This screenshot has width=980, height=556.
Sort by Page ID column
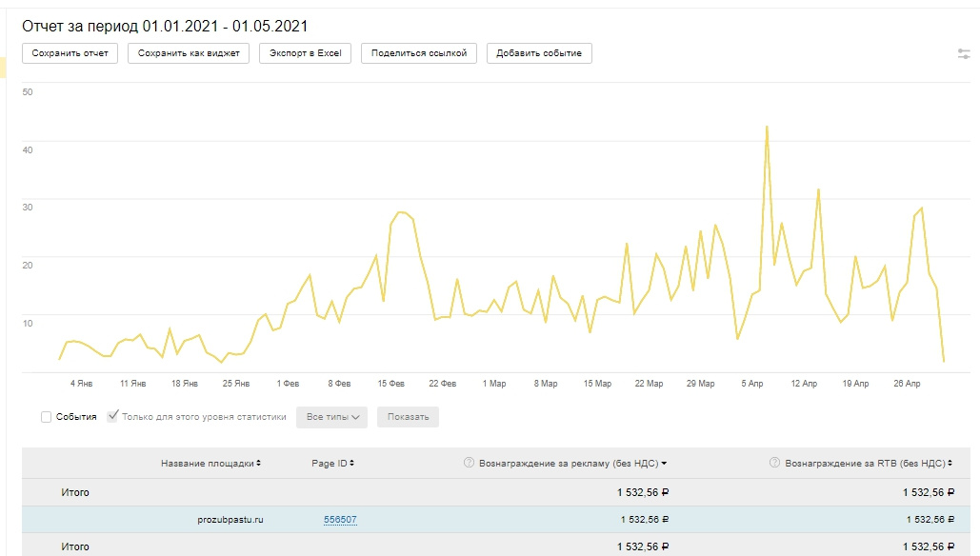coord(332,463)
